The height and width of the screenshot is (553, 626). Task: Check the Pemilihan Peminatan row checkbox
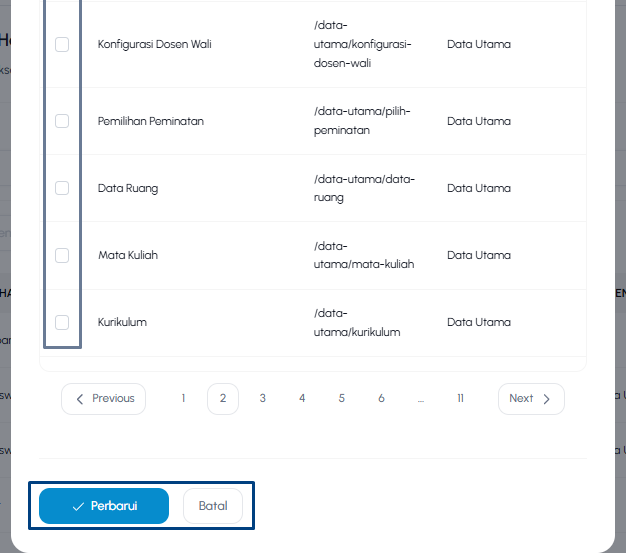[x=62, y=121]
